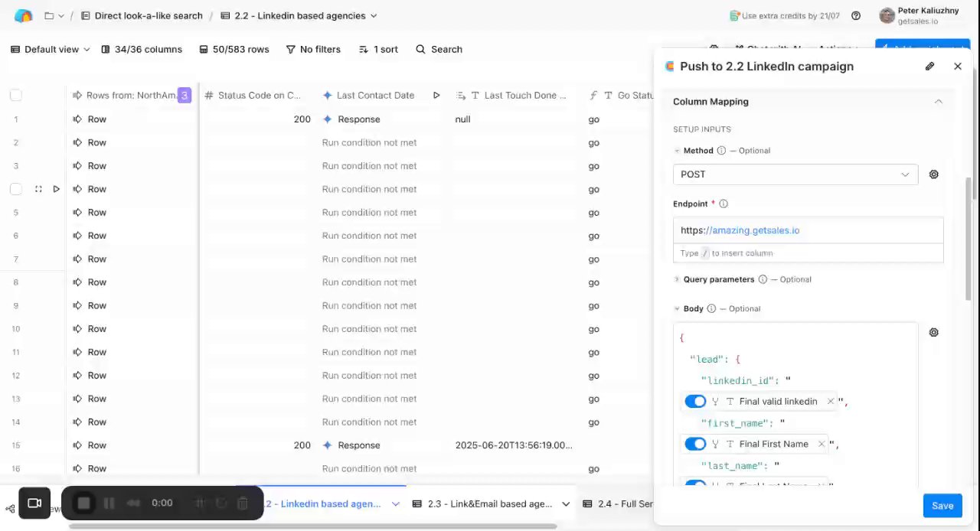Click the pencil edit icon in panel header
Screen dimensions: 980x531
[x=929, y=67]
